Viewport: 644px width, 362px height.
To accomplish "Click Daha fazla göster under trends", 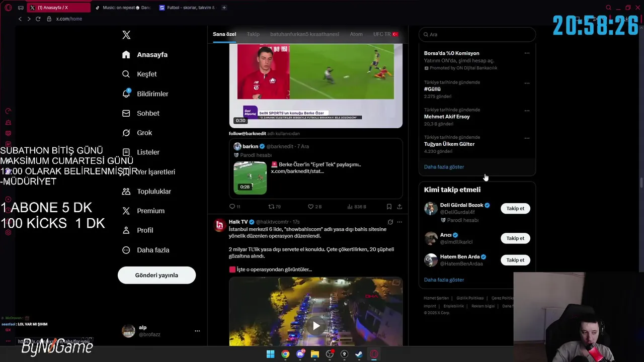I will tap(444, 167).
